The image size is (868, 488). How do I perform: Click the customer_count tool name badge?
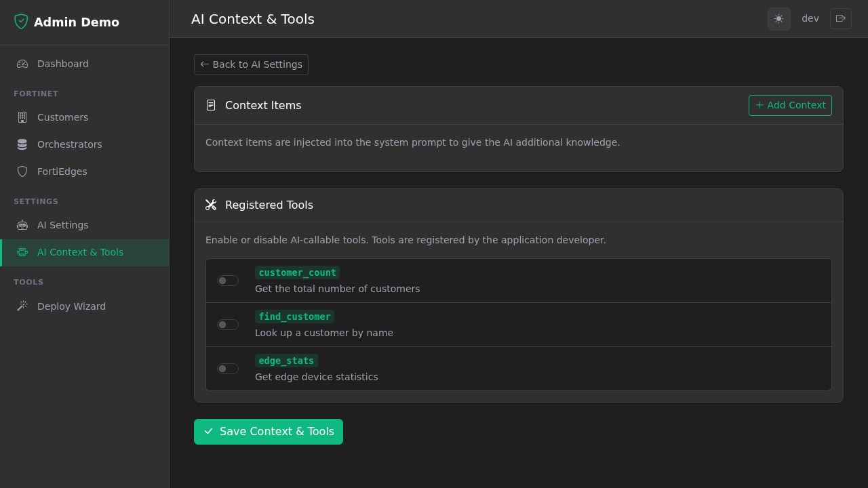(x=297, y=272)
